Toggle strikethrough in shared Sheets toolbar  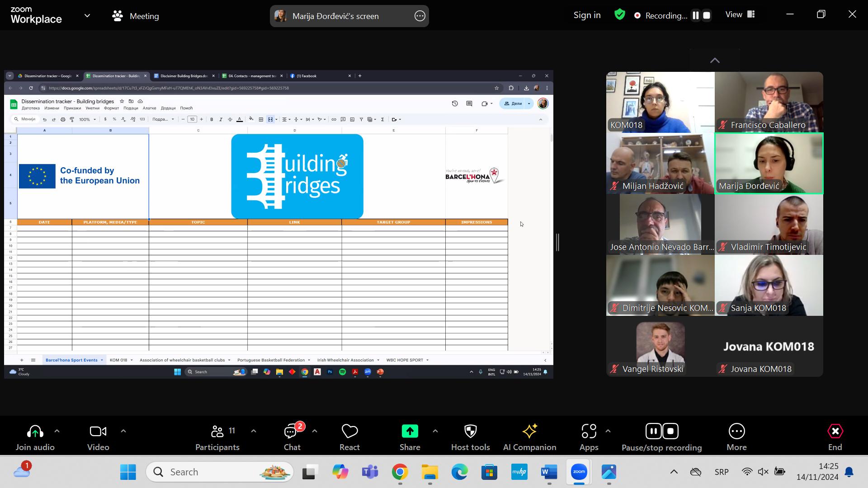click(x=230, y=120)
